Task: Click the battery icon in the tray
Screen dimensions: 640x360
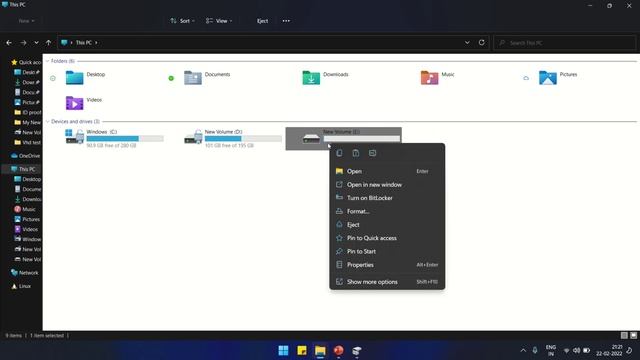Action: click(x=587, y=350)
